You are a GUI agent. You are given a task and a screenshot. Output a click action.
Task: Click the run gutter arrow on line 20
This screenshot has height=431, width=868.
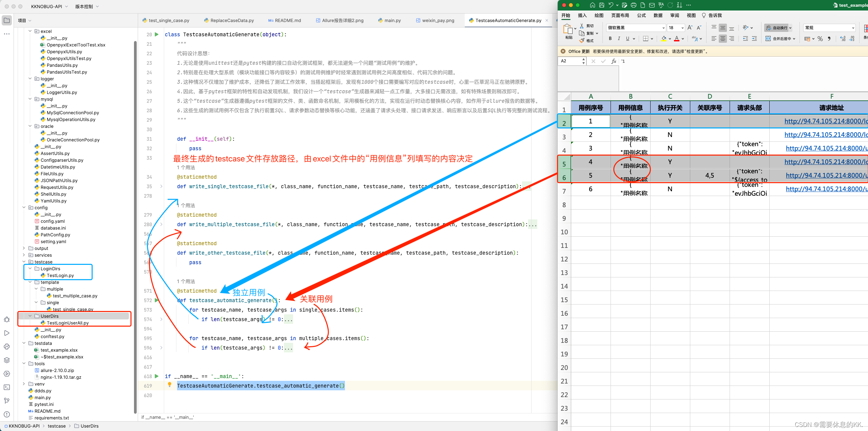pos(157,34)
